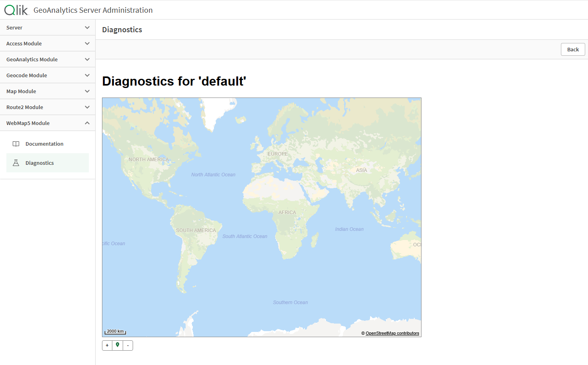Click the zoom in plus button
588x365 pixels.
click(107, 345)
